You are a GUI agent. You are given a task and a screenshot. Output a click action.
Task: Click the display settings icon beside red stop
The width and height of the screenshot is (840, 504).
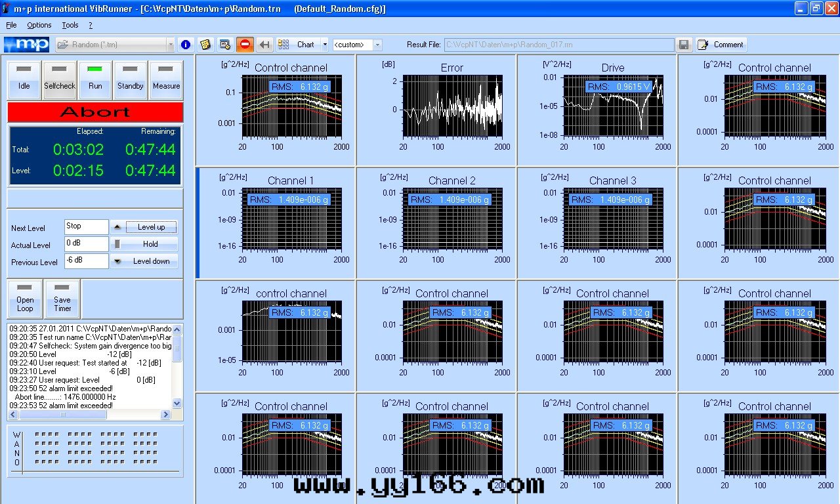tap(225, 45)
